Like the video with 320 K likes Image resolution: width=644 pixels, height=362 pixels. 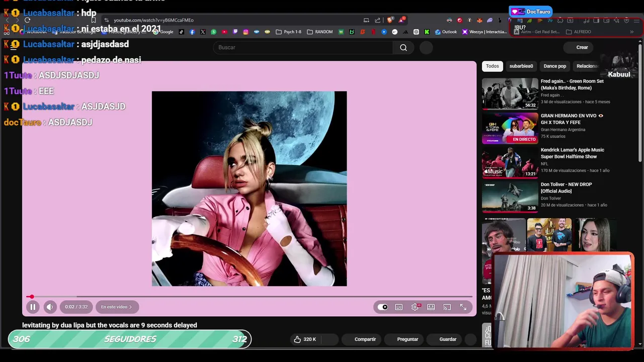[305, 339]
